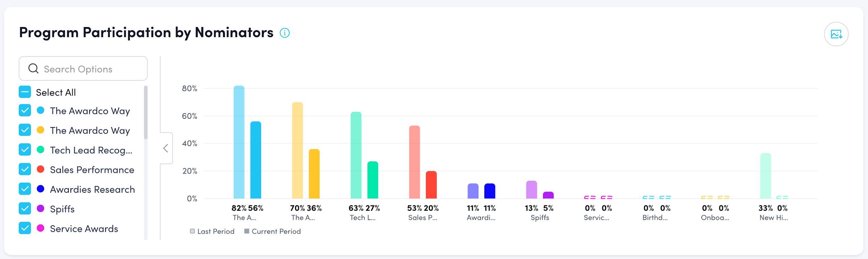Viewport: 868px width, 259px height.
Task: Click the purple Spiffs color dot
Action: tap(41, 209)
